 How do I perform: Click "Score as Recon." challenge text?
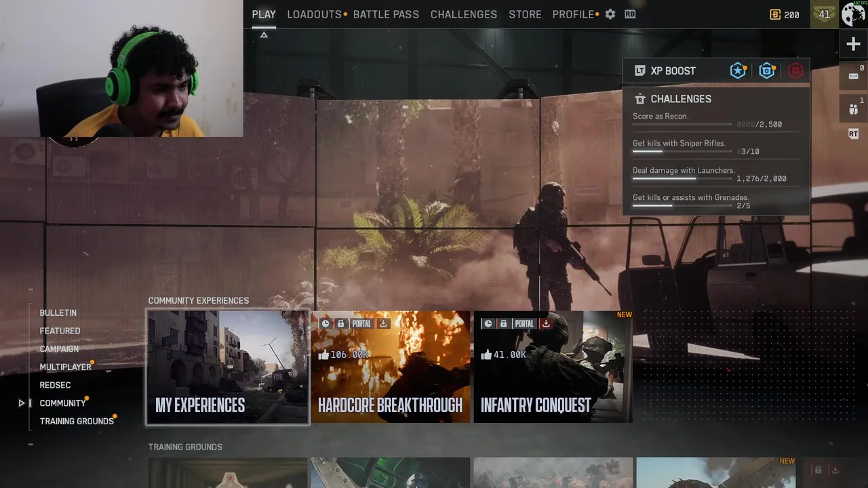coord(660,117)
